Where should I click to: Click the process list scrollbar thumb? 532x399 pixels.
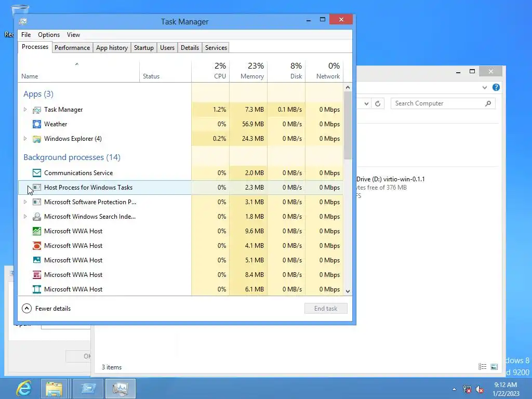[x=348, y=125]
